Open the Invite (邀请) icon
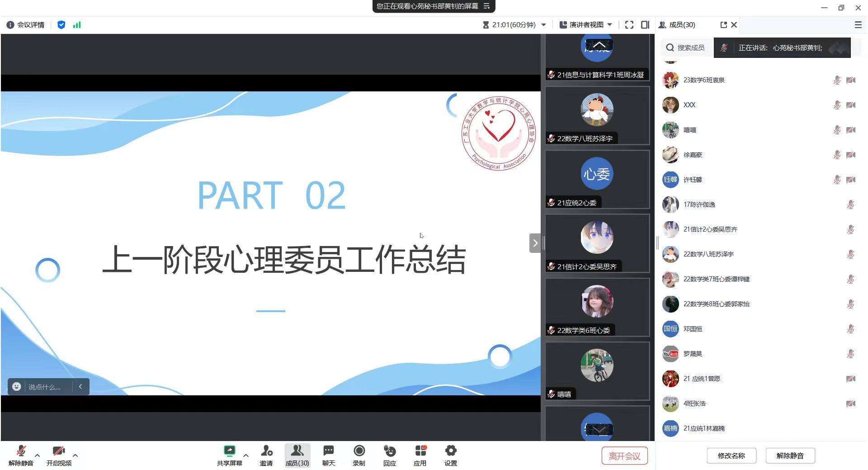The image size is (868, 470). pos(266,451)
